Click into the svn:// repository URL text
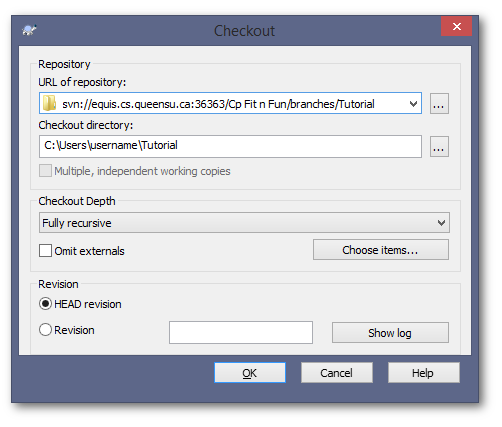The height and width of the screenshot is (427, 502). 218,104
